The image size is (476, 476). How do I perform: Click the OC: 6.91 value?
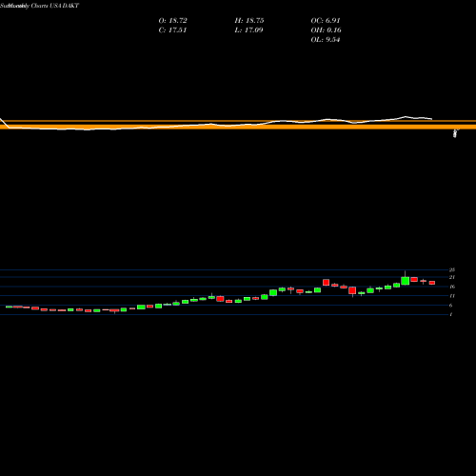[x=326, y=21]
